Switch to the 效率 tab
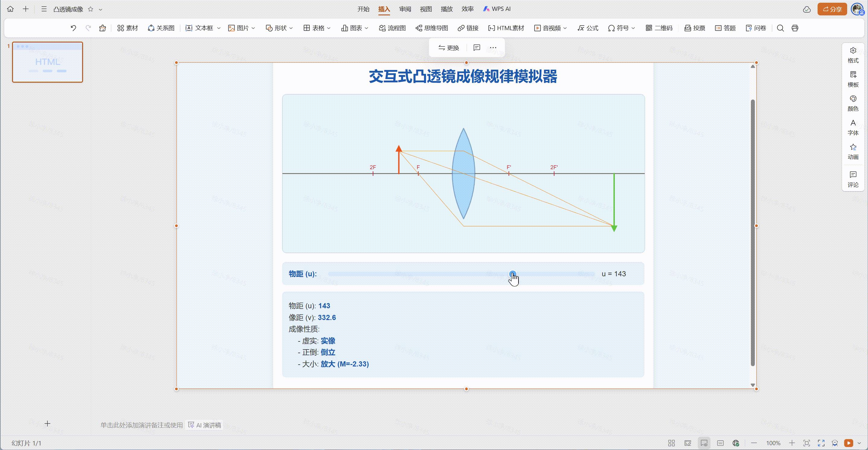Screen dimensions: 868x450 [x=468, y=9]
